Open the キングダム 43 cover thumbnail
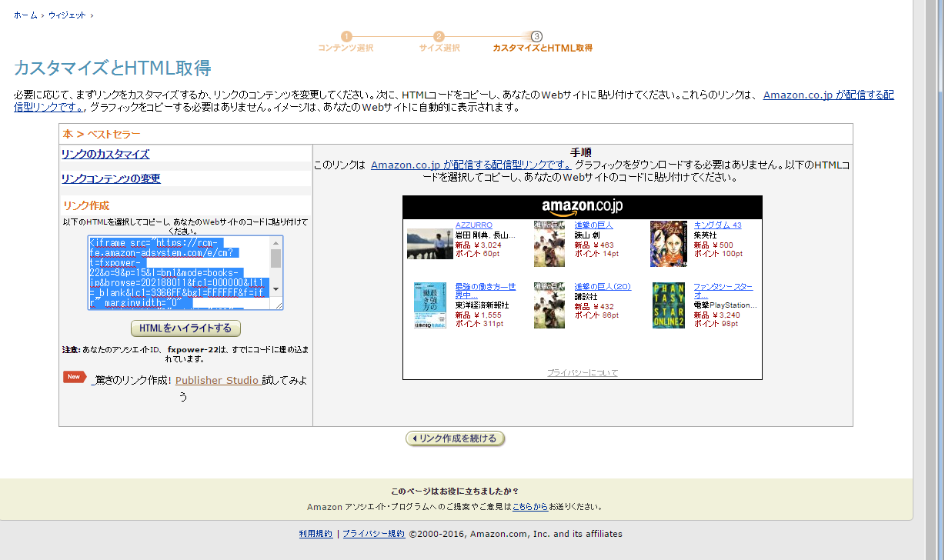Image resolution: width=945 pixels, height=560 pixels. [669, 244]
